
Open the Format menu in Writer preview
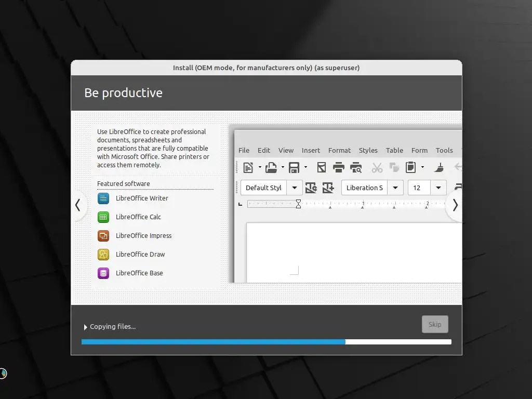coord(339,150)
